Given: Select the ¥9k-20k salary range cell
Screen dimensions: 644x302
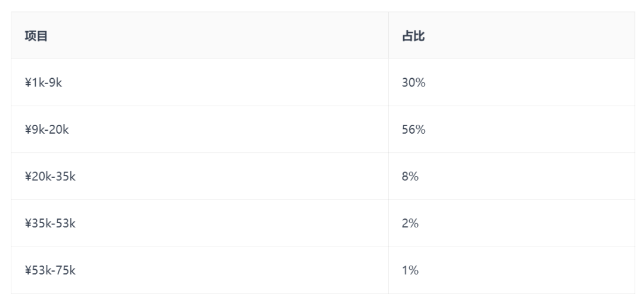Looking at the screenshot, I should click(x=200, y=130).
